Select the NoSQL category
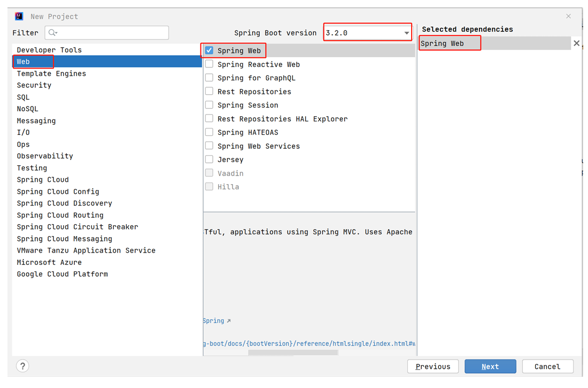 pos(107,109)
